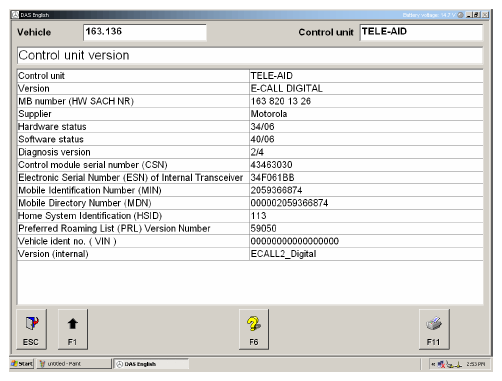This screenshot has width=502, height=381.
Task: Click the Preferred Roaming List label
Action: coord(114,228)
